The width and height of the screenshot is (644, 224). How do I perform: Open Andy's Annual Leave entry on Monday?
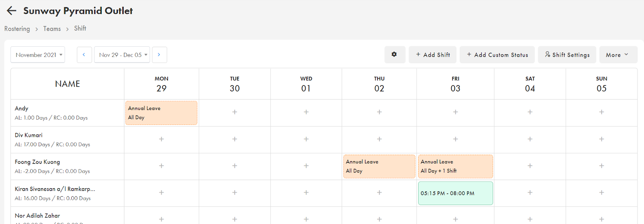[x=161, y=113]
